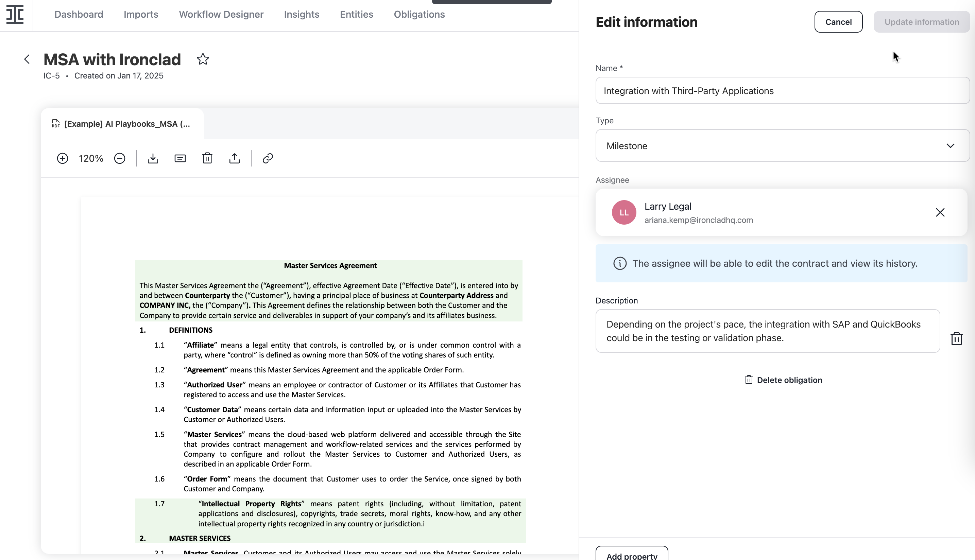
Task: Download the document via toolbar icon
Action: click(x=153, y=158)
